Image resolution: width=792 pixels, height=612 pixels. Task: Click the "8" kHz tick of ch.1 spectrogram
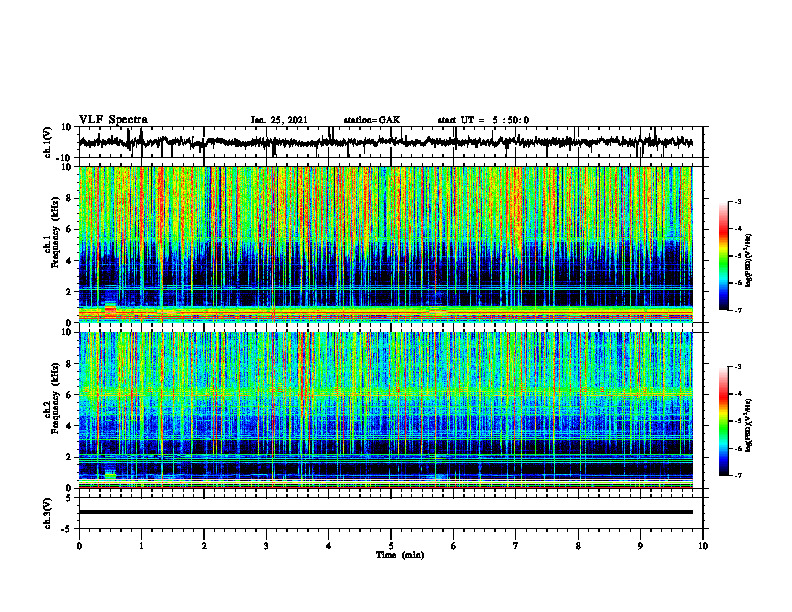pos(70,198)
